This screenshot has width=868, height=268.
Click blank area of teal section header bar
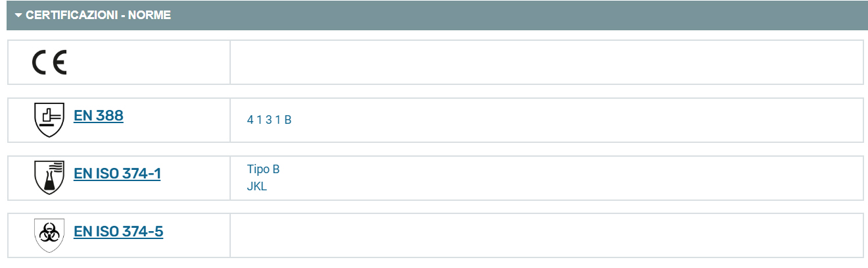coord(519,15)
